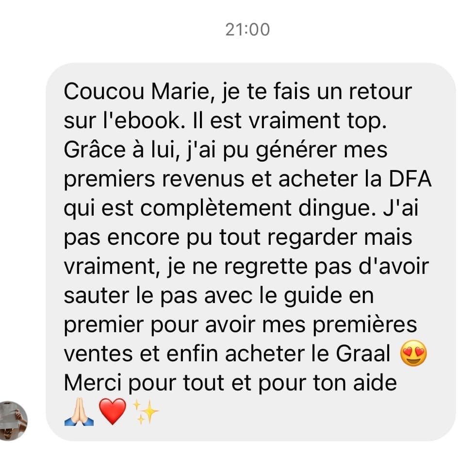Tap the word "vraiment" before "top"
476x456 pixels.
[x=294, y=120]
